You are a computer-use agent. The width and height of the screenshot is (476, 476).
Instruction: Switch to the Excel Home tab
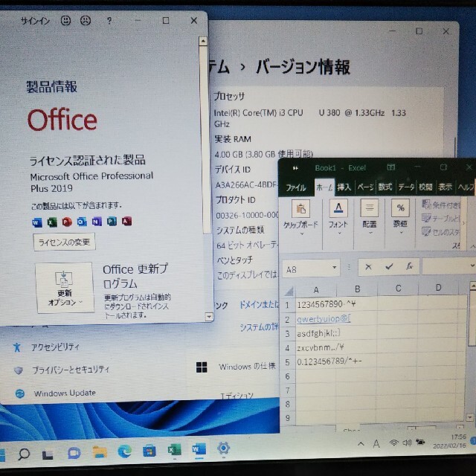[324, 187]
